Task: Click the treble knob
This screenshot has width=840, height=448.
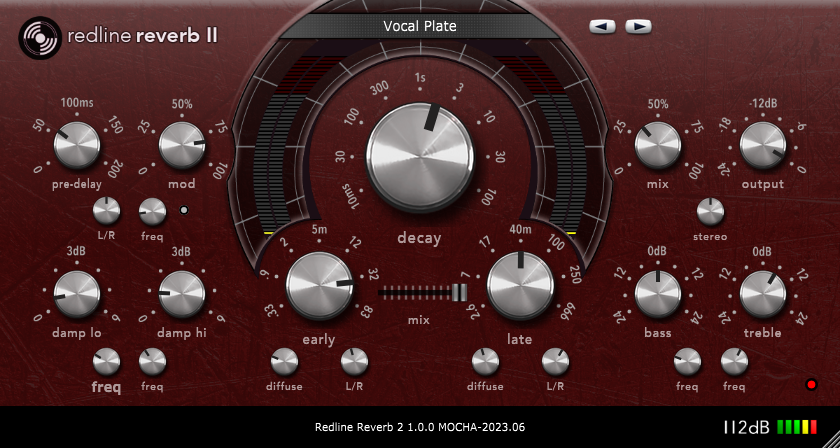Action: [x=763, y=294]
